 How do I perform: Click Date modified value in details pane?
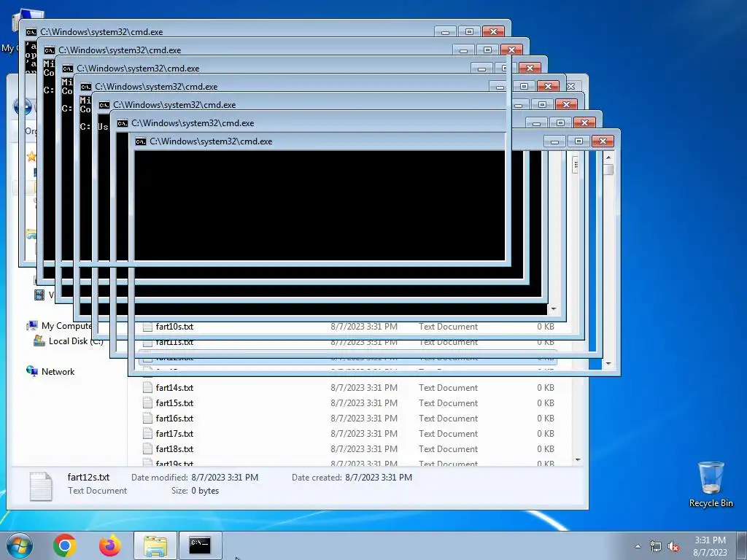point(225,477)
